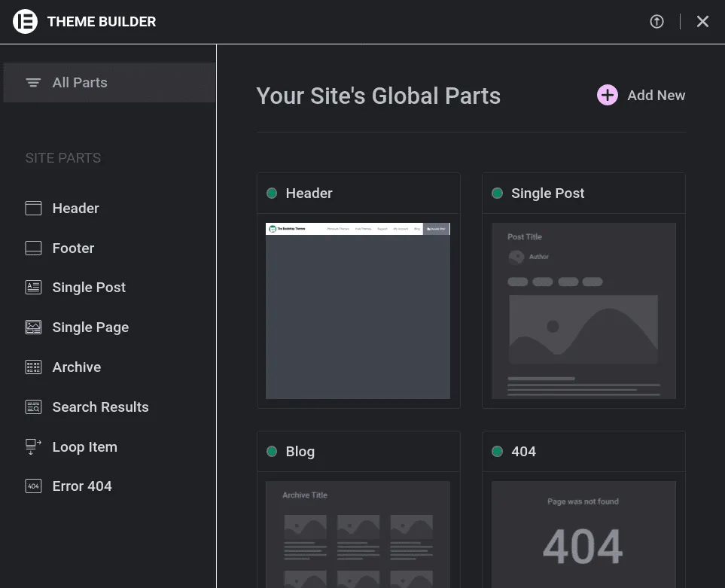Open Archive site part
The height and width of the screenshot is (588, 725).
click(x=77, y=367)
